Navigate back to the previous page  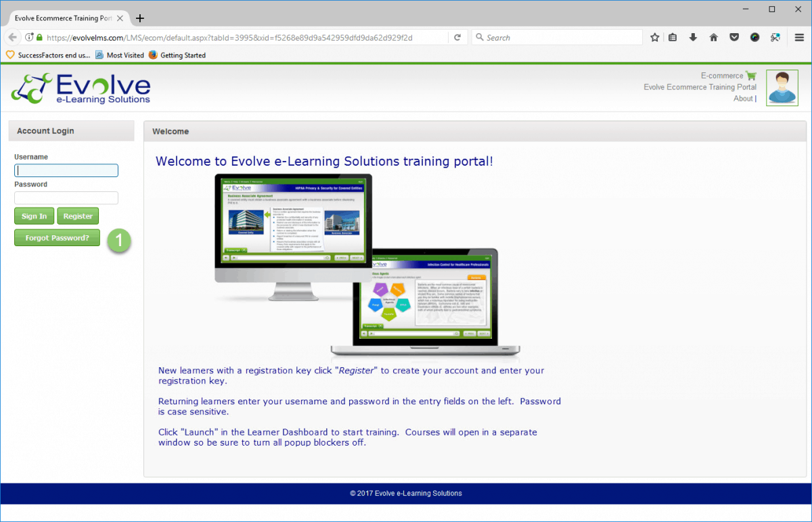click(x=12, y=37)
